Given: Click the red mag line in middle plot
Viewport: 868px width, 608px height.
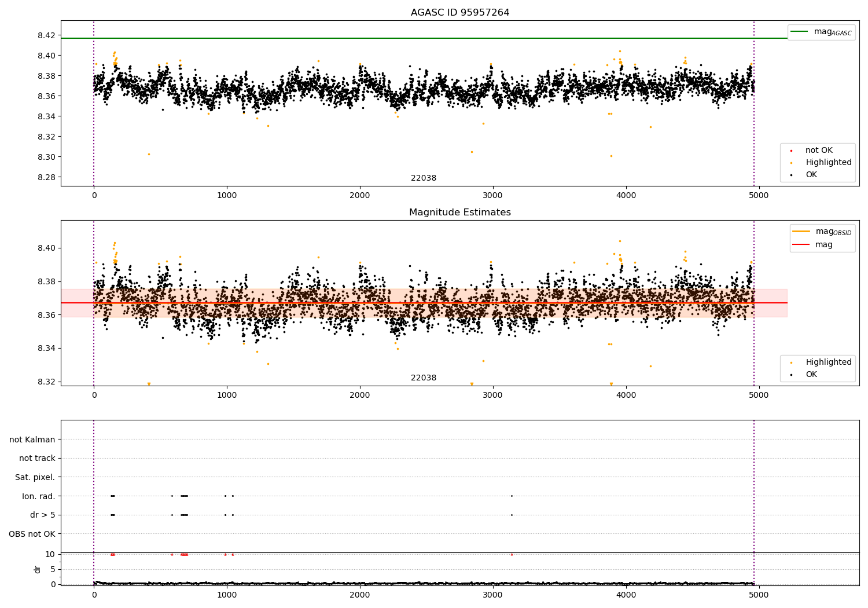Looking at the screenshot, I should point(424,303).
